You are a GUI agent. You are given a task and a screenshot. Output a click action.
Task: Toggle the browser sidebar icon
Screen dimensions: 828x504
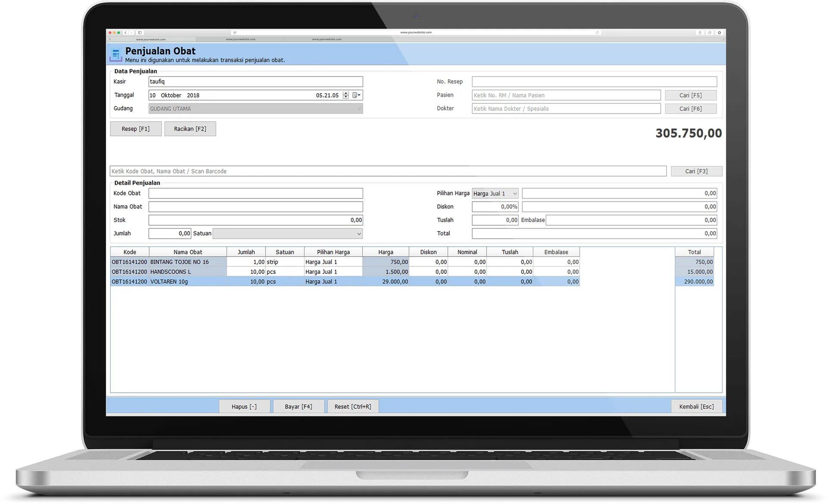tap(140, 33)
